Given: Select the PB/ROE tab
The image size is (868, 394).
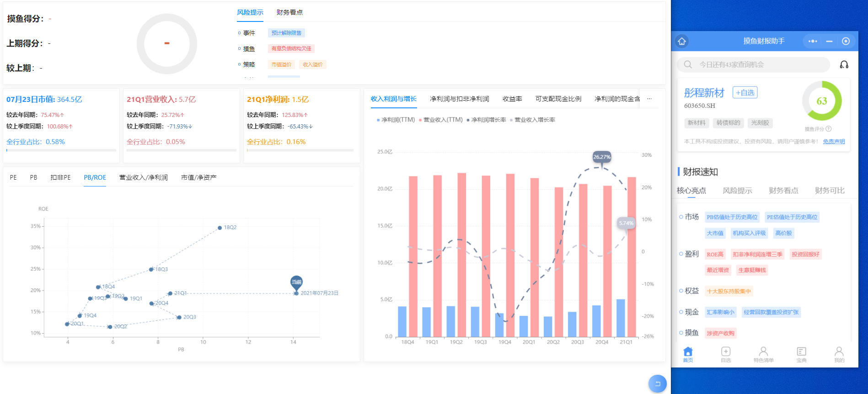Looking at the screenshot, I should coord(95,177).
